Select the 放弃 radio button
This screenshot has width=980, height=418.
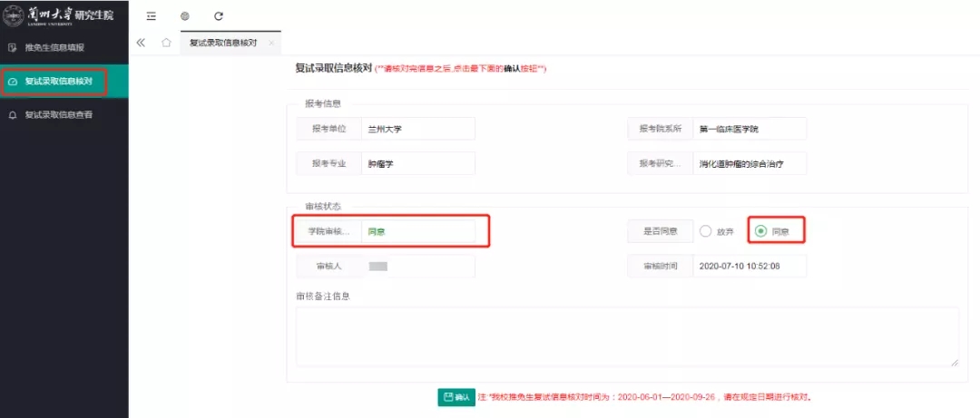(706, 231)
